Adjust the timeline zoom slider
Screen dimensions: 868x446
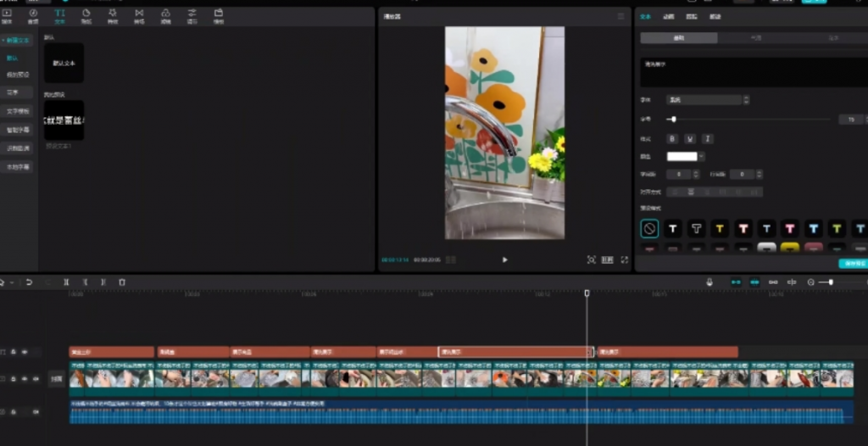831,282
